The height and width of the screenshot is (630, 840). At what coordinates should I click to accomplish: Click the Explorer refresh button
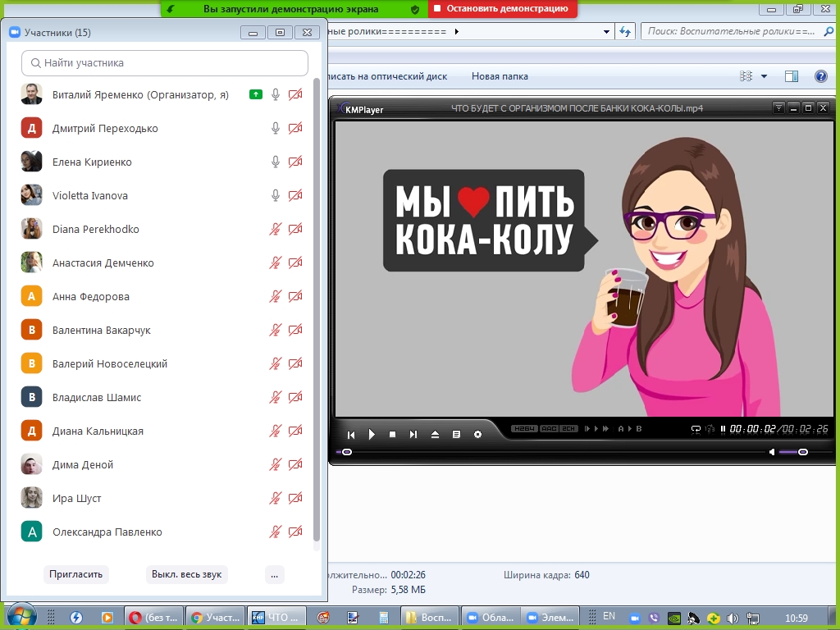click(x=625, y=32)
